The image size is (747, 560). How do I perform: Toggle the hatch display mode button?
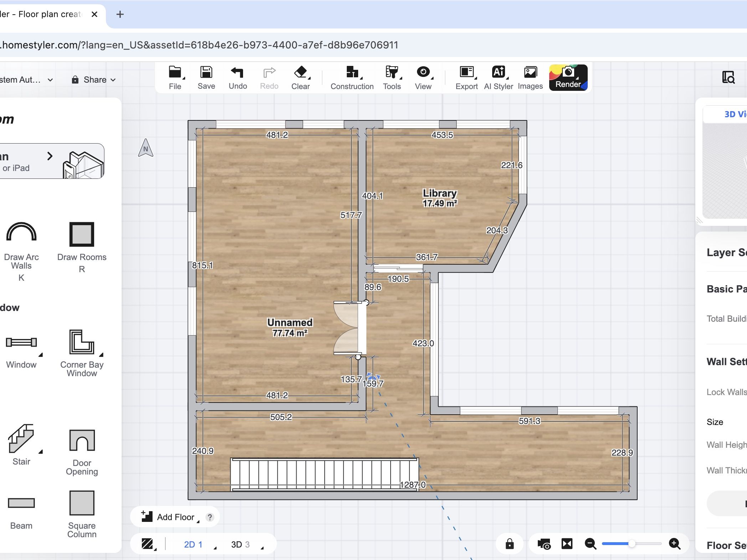coord(147,544)
